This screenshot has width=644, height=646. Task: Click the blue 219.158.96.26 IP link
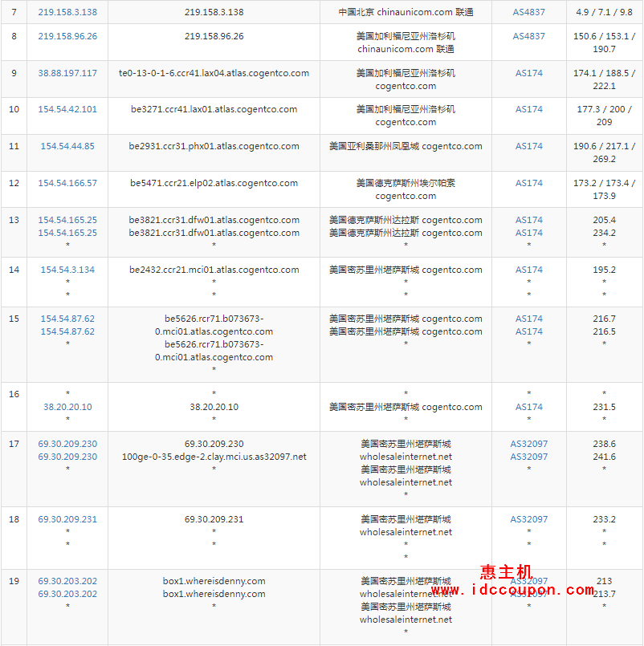(67, 37)
